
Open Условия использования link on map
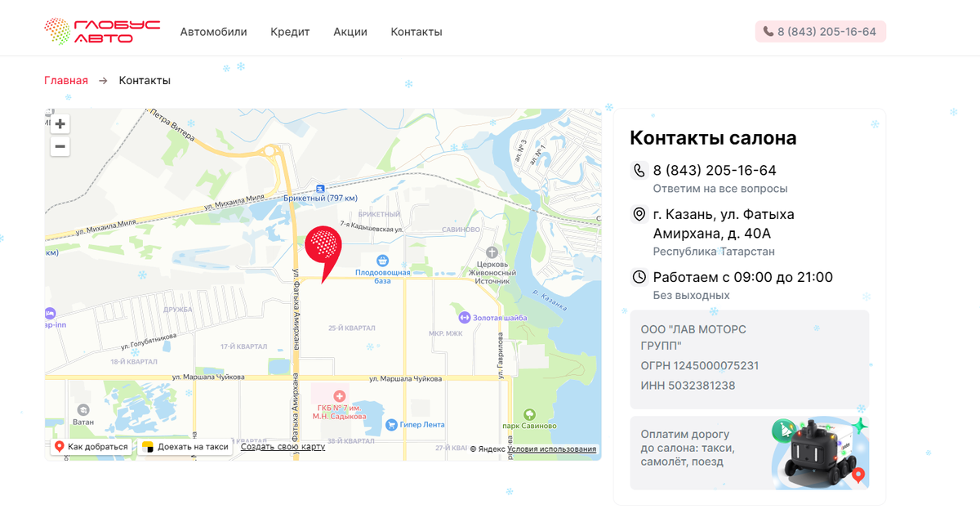pyautogui.click(x=552, y=449)
